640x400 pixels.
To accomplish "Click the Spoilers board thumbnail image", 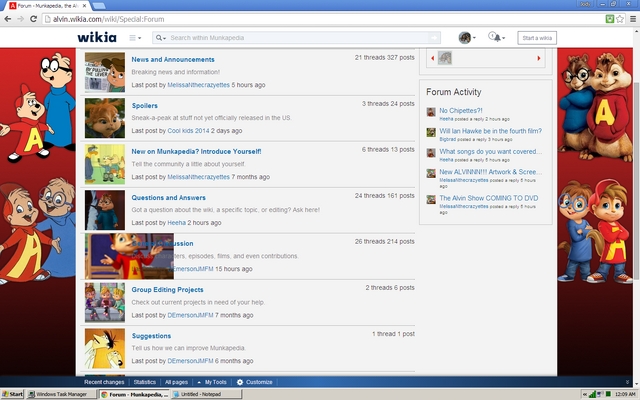I will (x=105, y=118).
